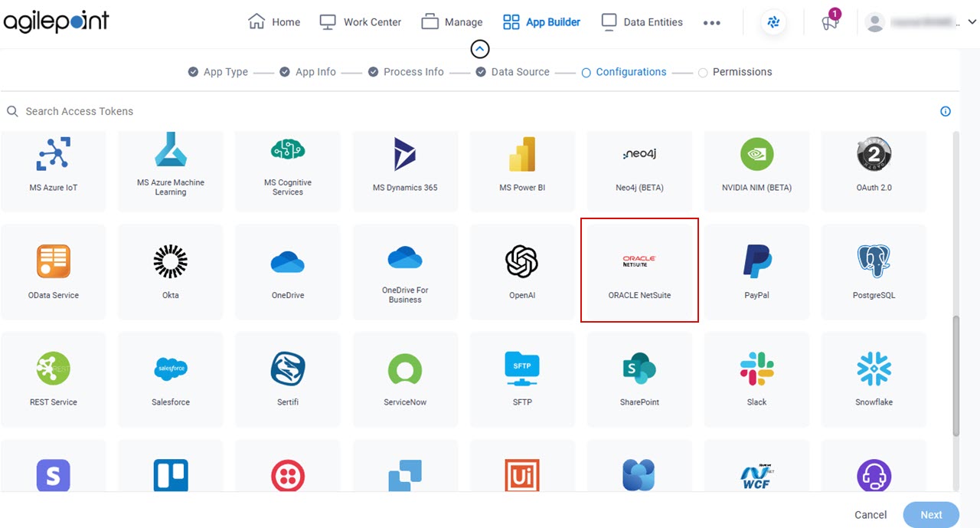This screenshot has width=980, height=528.
Task: Go to the Permissions step
Action: click(x=735, y=72)
